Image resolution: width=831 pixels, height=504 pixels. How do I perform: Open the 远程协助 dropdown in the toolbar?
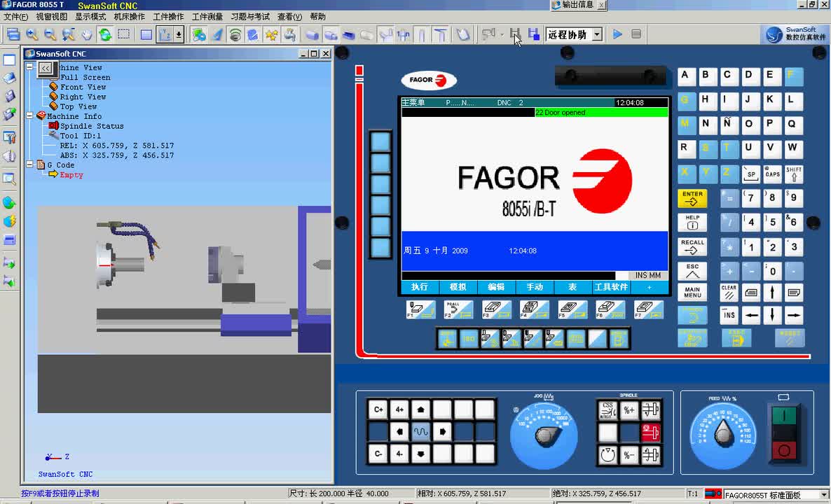click(x=597, y=34)
